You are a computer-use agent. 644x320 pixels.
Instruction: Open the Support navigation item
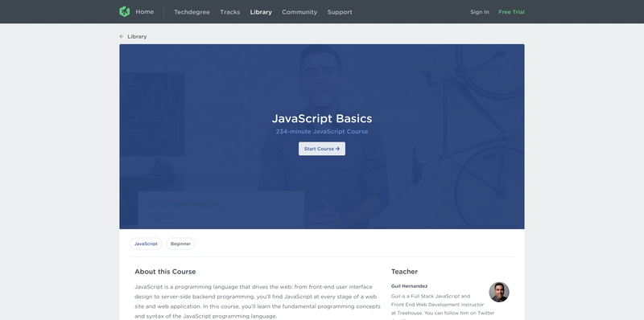point(340,12)
